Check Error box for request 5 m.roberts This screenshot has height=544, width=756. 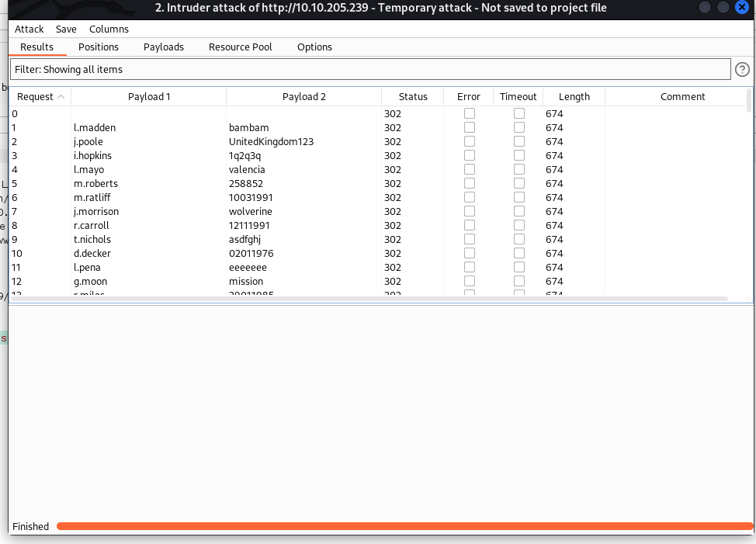[x=469, y=183]
